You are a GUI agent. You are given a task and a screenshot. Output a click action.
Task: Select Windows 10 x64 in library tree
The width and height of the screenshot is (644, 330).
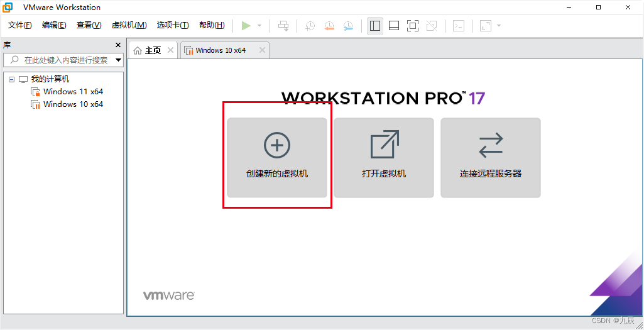(x=73, y=104)
